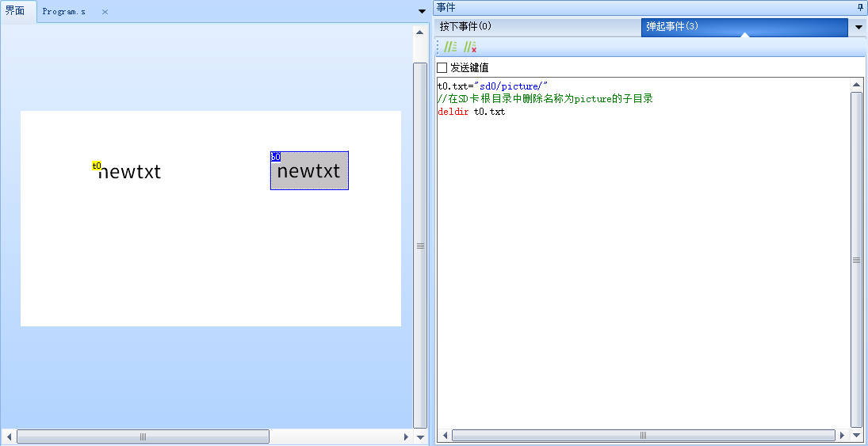
Task: Select the gray newtxt button component
Action: [x=309, y=172]
